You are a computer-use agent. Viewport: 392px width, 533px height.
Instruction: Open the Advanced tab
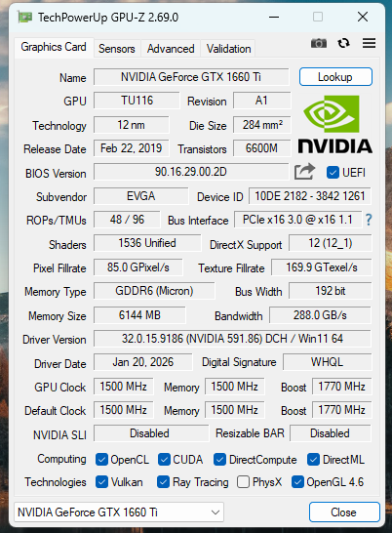pos(171,49)
